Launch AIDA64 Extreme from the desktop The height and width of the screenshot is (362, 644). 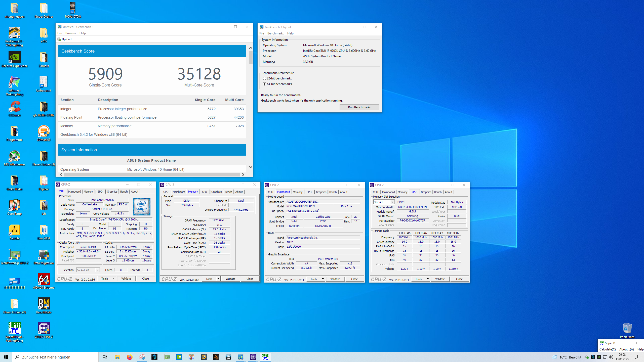click(x=44, y=281)
